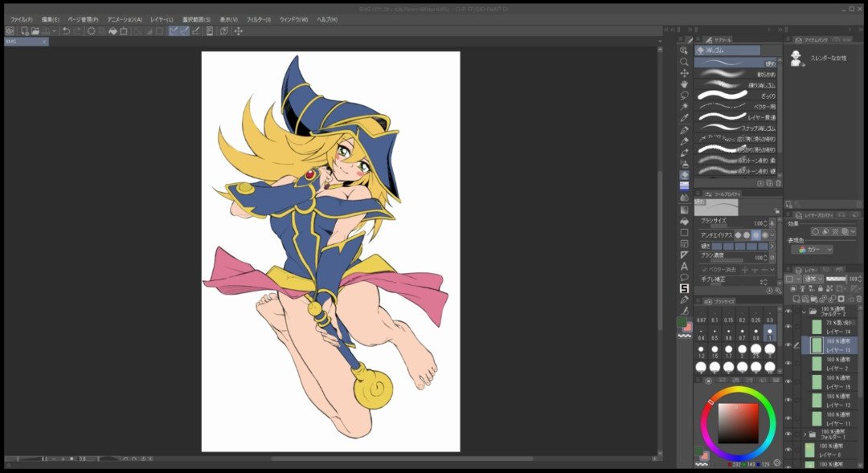Open the expression color カラー dropdown
868x473 pixels.
[812, 250]
